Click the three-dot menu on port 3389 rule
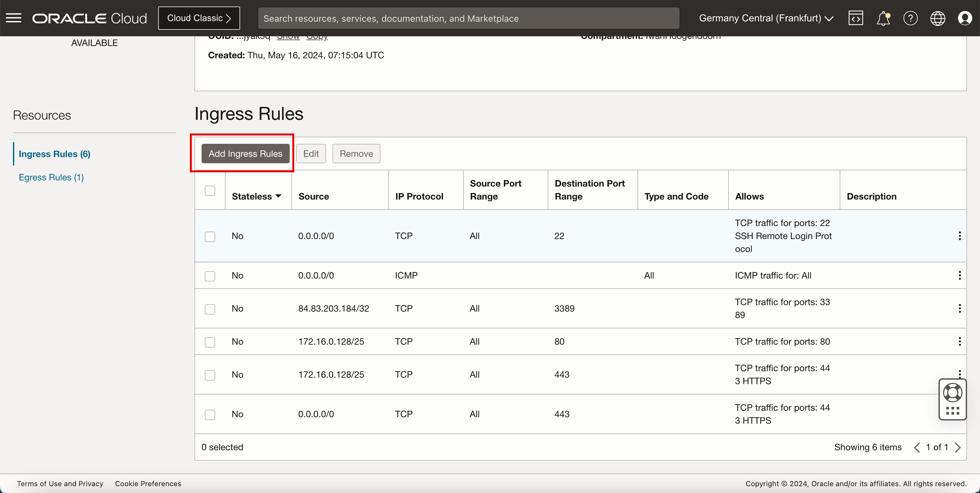Image resolution: width=980 pixels, height=493 pixels. pyautogui.click(x=959, y=309)
